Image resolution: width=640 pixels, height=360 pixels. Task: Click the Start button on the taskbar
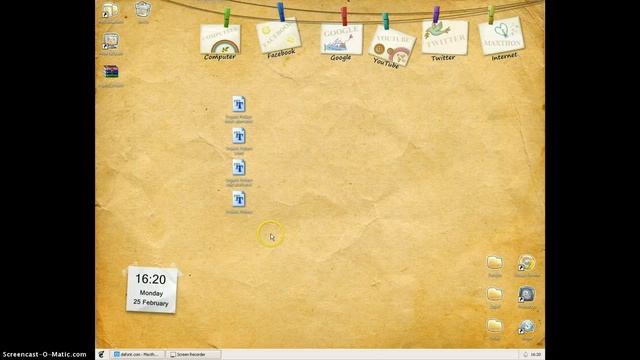[101, 354]
